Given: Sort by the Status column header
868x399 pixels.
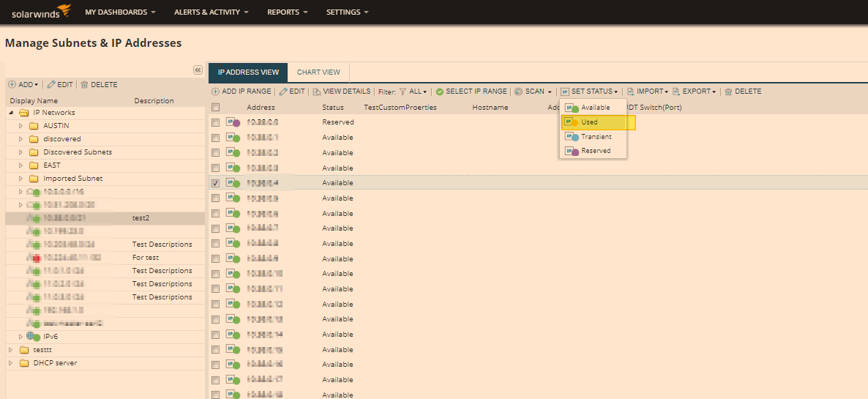Looking at the screenshot, I should [333, 108].
